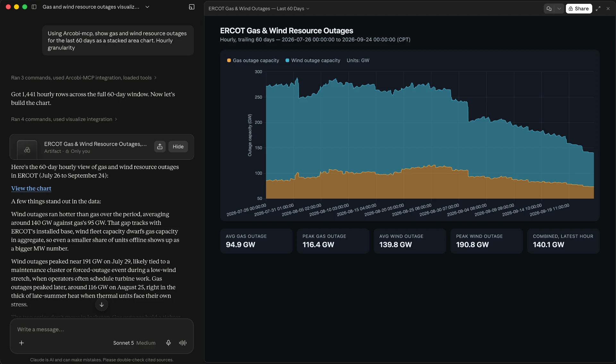This screenshot has width=616, height=364.
Task: Jump to latest message arrow button
Action: coord(102,305)
